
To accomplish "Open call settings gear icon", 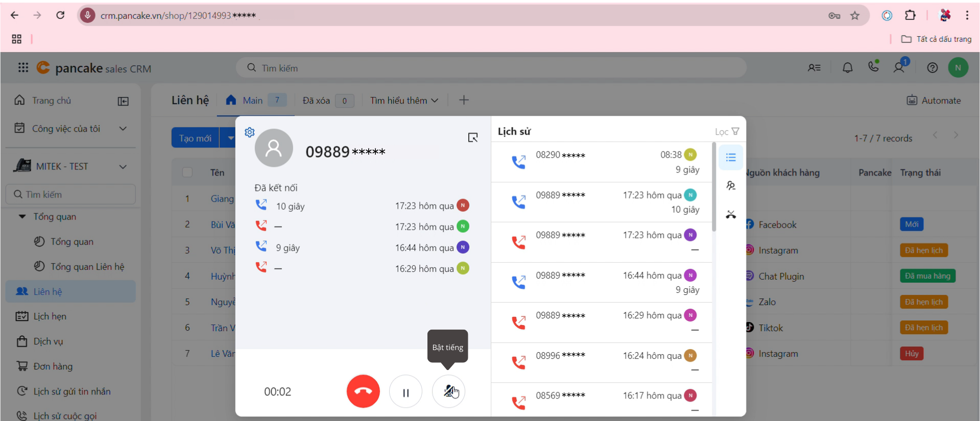I will coord(250,133).
